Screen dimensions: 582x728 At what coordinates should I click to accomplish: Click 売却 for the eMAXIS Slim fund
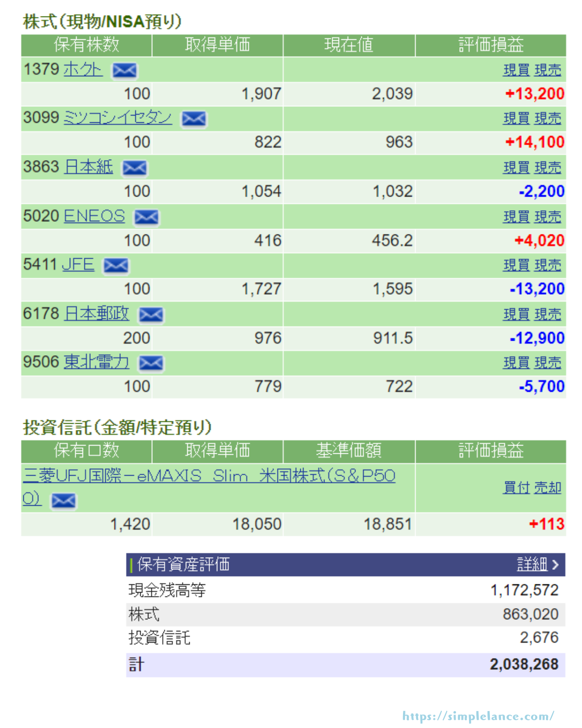click(x=548, y=488)
